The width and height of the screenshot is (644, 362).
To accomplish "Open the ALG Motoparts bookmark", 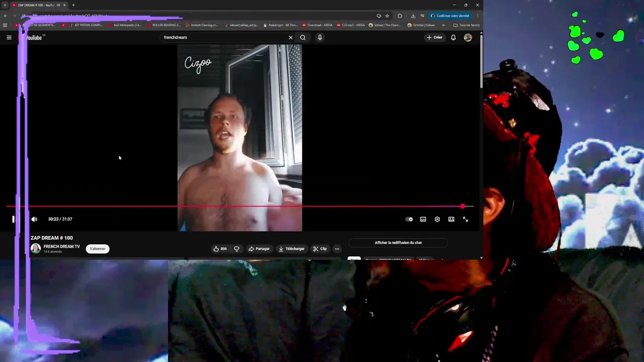I will pyautogui.click(x=125, y=25).
